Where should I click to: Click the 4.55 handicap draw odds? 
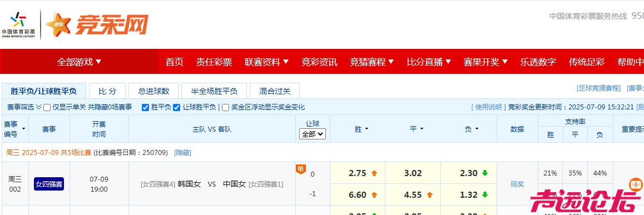pyautogui.click(x=413, y=194)
